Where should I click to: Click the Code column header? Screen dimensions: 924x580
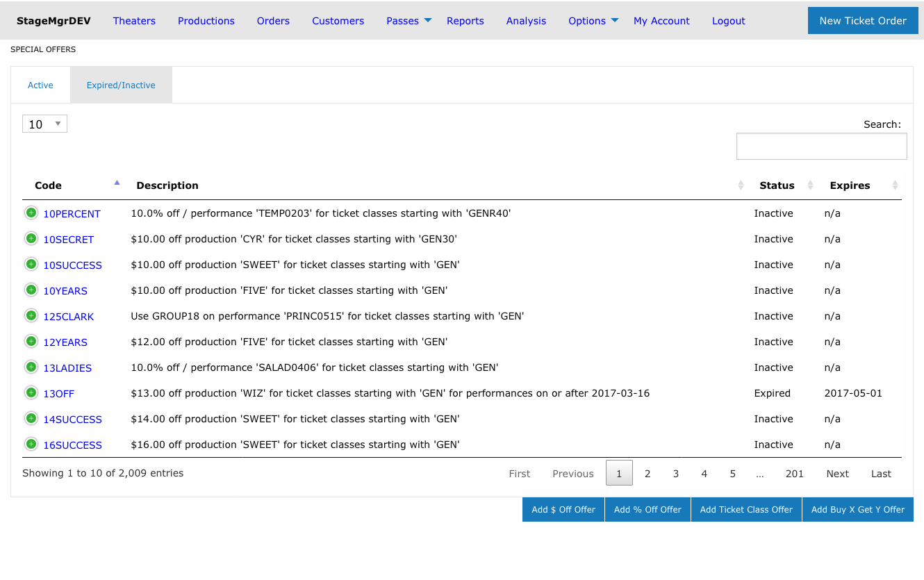[x=48, y=185]
